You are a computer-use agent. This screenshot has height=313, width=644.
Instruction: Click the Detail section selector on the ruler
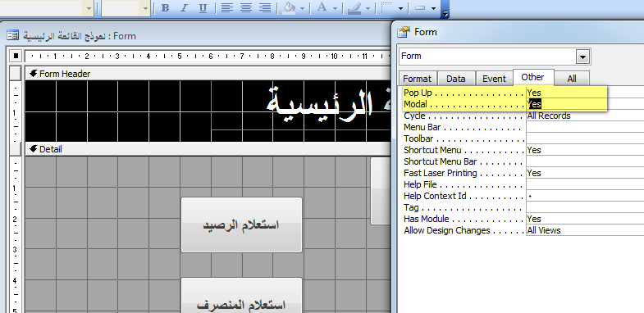[16, 149]
